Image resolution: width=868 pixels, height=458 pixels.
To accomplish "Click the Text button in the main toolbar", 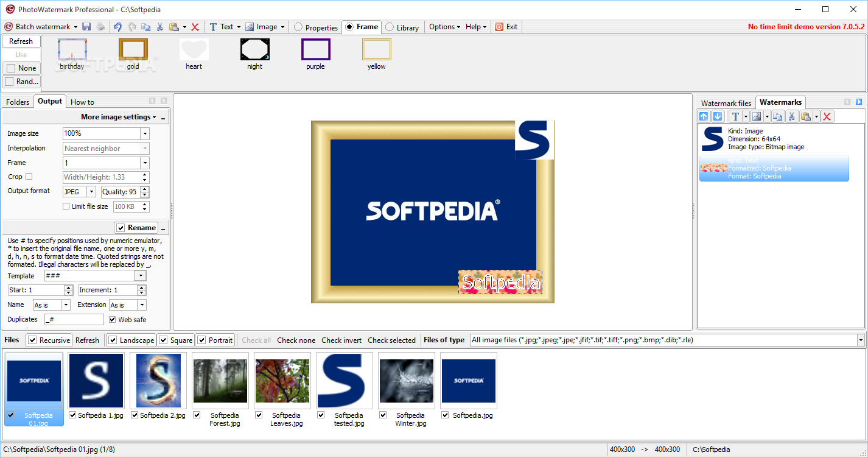I will pyautogui.click(x=225, y=27).
